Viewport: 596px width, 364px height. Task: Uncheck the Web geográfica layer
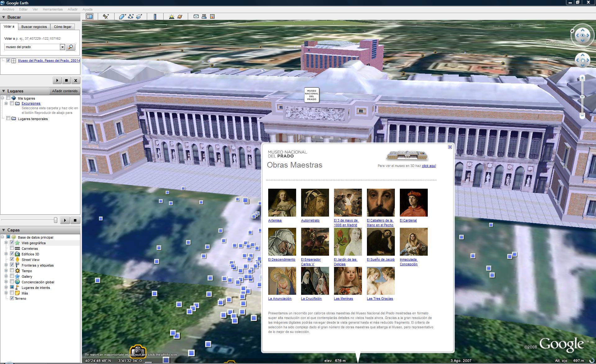tap(12, 243)
